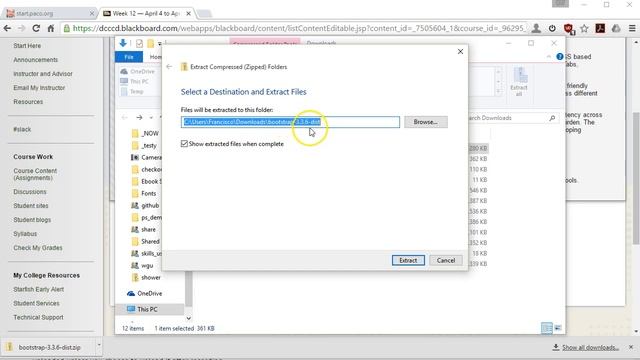Select the wgu folder in the tree
Viewport: 640px width, 360px height.
pyautogui.click(x=142, y=265)
